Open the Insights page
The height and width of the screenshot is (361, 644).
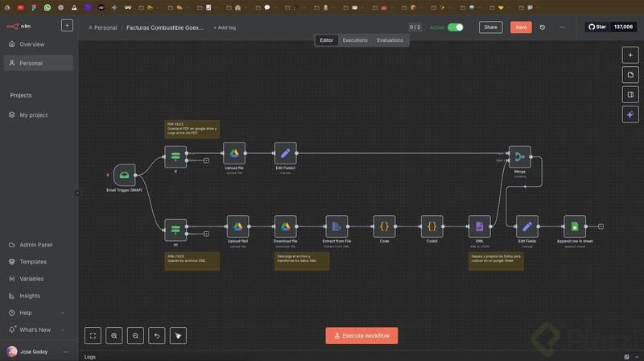[30, 296]
